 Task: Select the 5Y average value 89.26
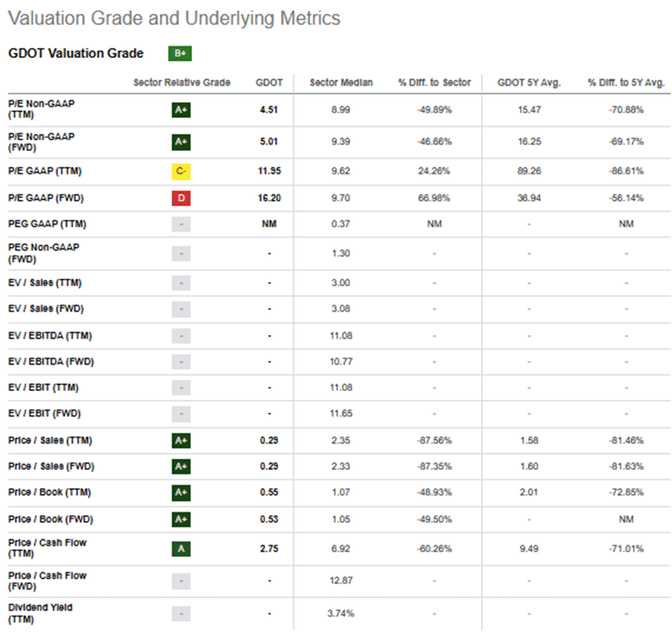tap(530, 171)
